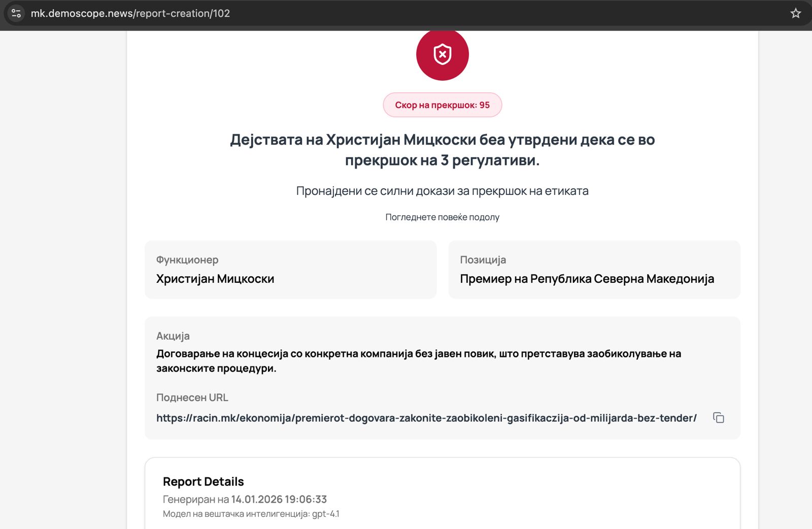Click the 'Поднесен URL' label
The width and height of the screenshot is (812, 529).
click(x=192, y=398)
